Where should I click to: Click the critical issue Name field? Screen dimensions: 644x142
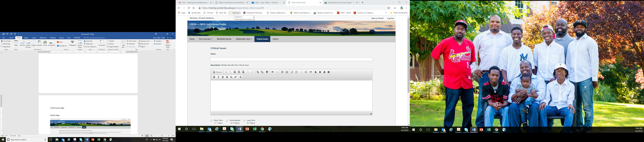[291, 59]
